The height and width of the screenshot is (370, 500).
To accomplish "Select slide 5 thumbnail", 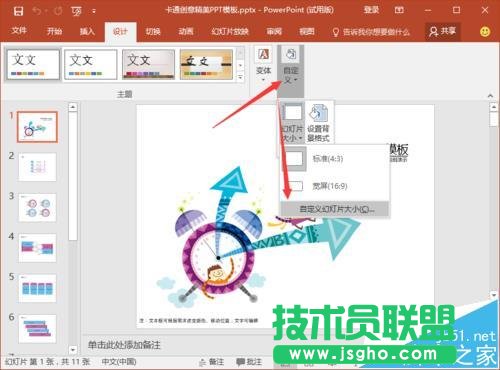I will click(x=37, y=288).
